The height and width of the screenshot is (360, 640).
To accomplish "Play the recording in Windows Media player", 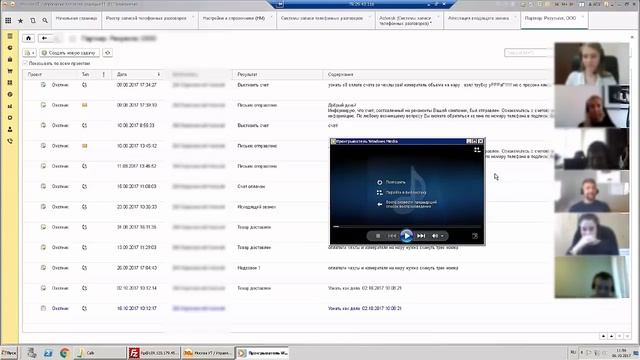I will [406, 236].
